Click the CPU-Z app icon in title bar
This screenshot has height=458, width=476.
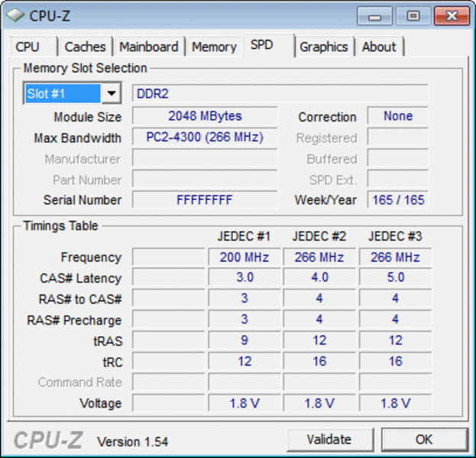(x=15, y=15)
